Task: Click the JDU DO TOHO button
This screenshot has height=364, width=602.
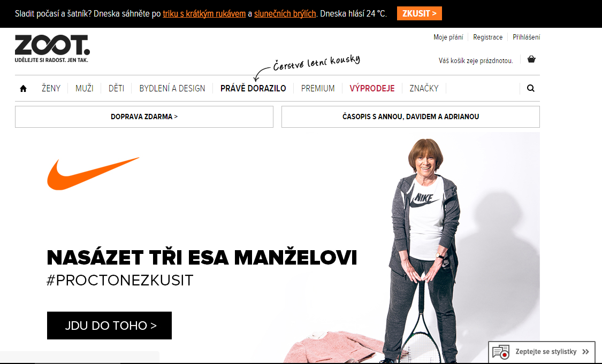Action: coord(109,326)
